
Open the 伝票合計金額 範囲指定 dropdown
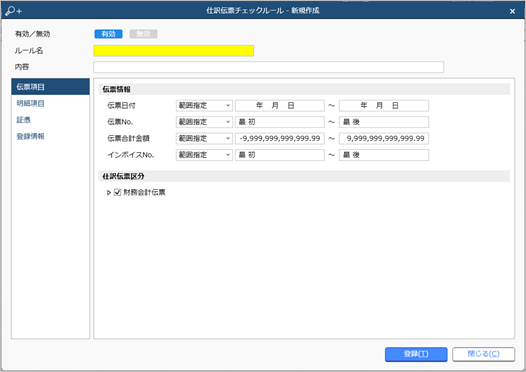click(204, 138)
